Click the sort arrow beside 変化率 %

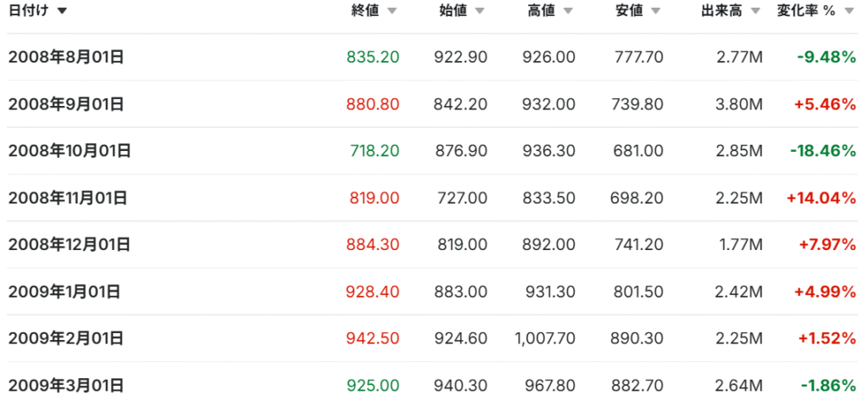tap(849, 11)
